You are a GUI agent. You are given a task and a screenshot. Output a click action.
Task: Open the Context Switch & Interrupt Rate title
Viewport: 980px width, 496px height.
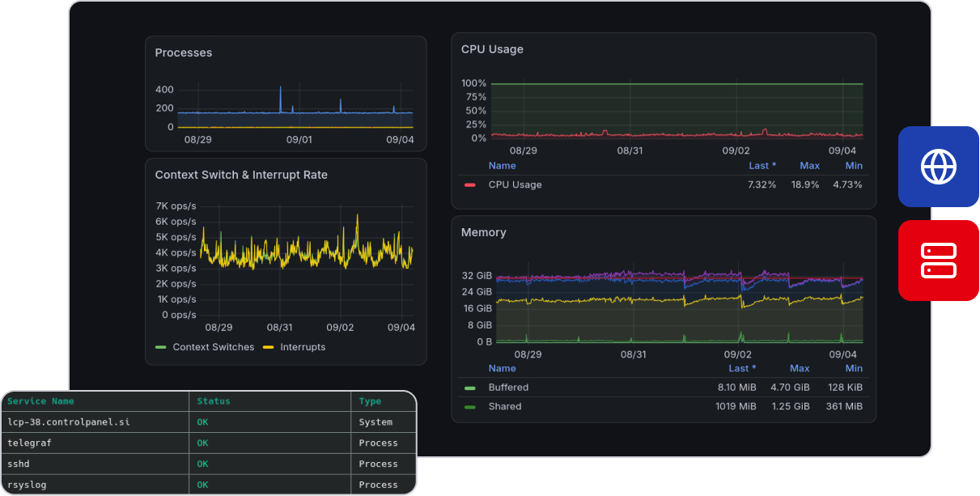[x=241, y=175]
